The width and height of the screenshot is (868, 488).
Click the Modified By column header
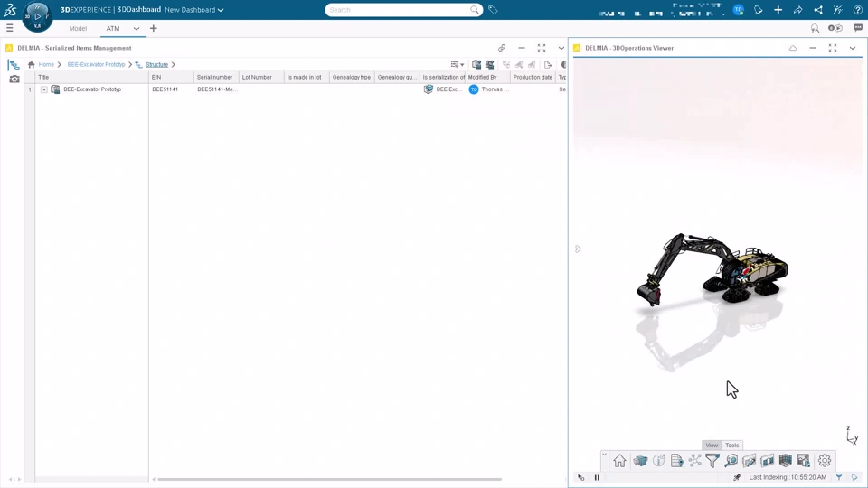pyautogui.click(x=487, y=77)
